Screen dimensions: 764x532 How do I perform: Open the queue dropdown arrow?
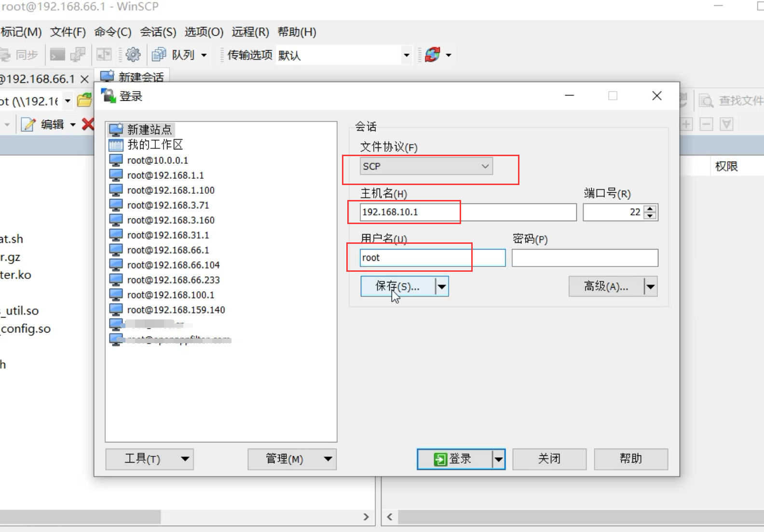[204, 55]
